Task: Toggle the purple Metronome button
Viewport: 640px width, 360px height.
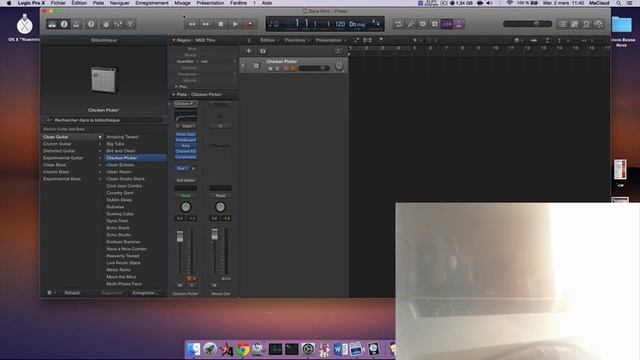Action: tap(459, 24)
